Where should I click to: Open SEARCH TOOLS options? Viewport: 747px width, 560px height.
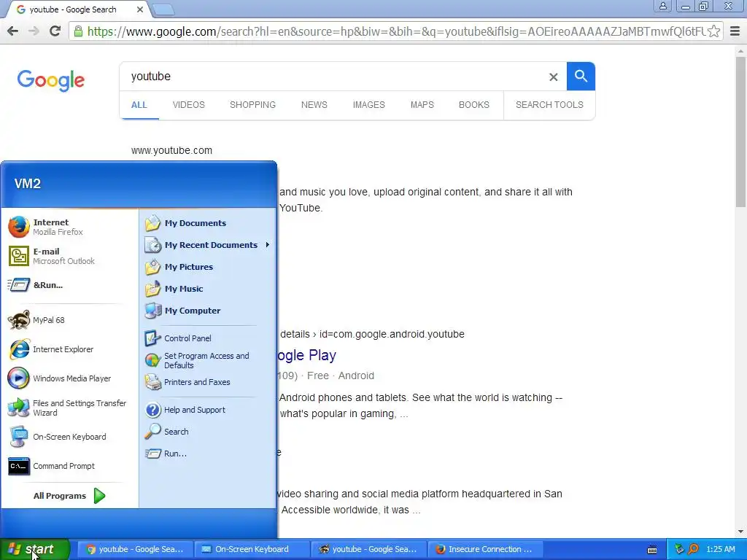tap(549, 105)
